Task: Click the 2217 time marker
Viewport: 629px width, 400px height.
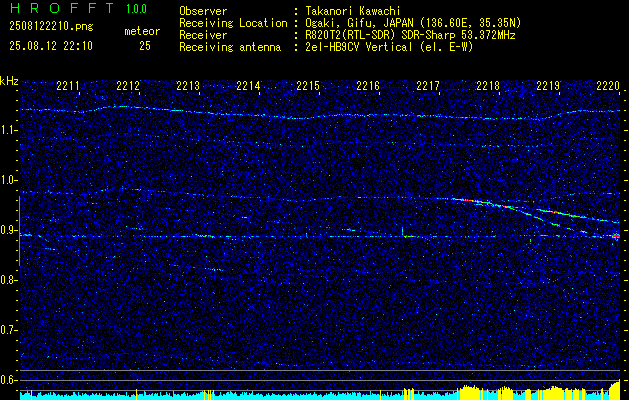Action: [428, 85]
